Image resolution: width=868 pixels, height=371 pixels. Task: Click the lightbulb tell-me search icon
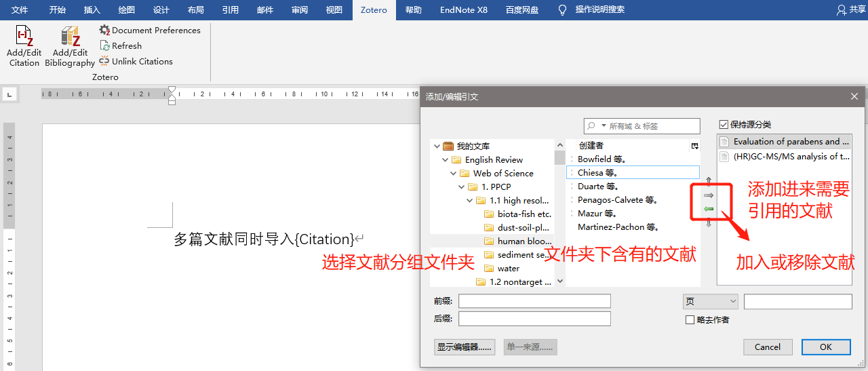561,10
